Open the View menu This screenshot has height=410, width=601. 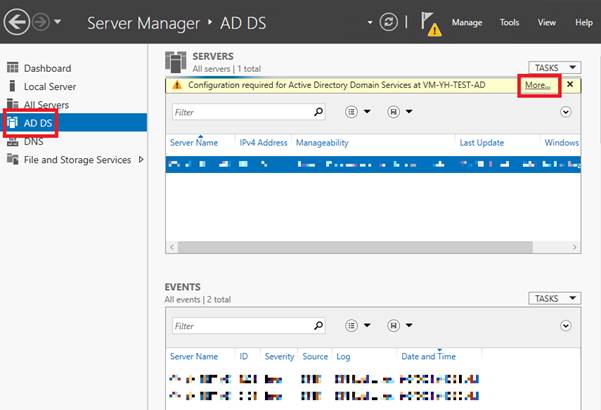click(x=547, y=23)
